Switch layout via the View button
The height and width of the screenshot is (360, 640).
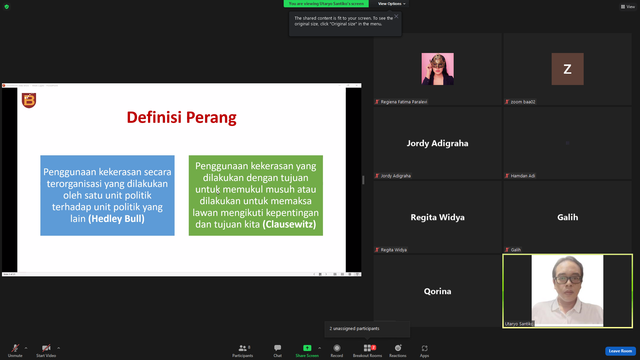(628, 7)
